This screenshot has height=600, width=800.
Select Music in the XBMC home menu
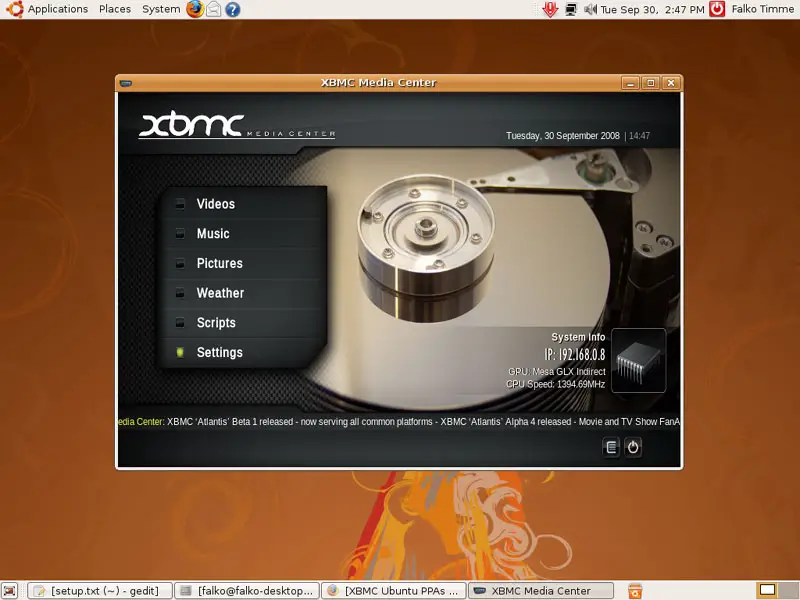tap(213, 234)
